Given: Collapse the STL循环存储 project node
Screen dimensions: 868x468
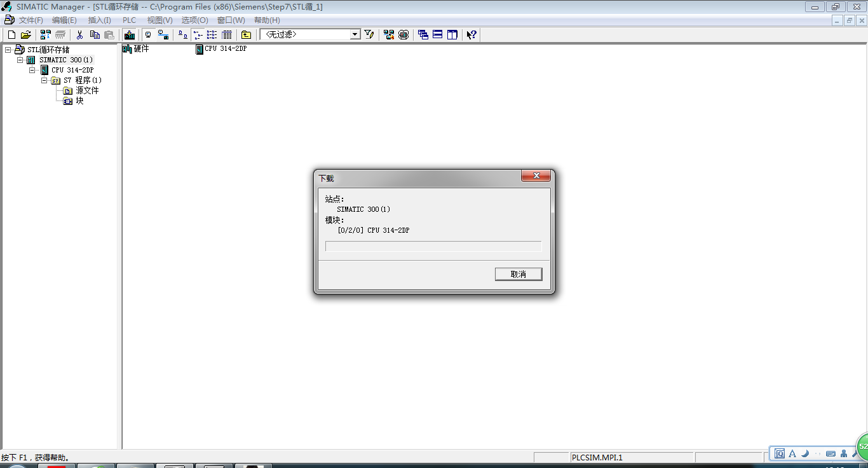Looking at the screenshot, I should (x=8, y=50).
